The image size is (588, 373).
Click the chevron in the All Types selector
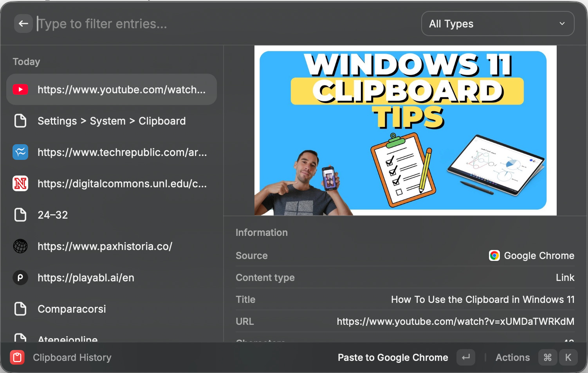point(562,24)
